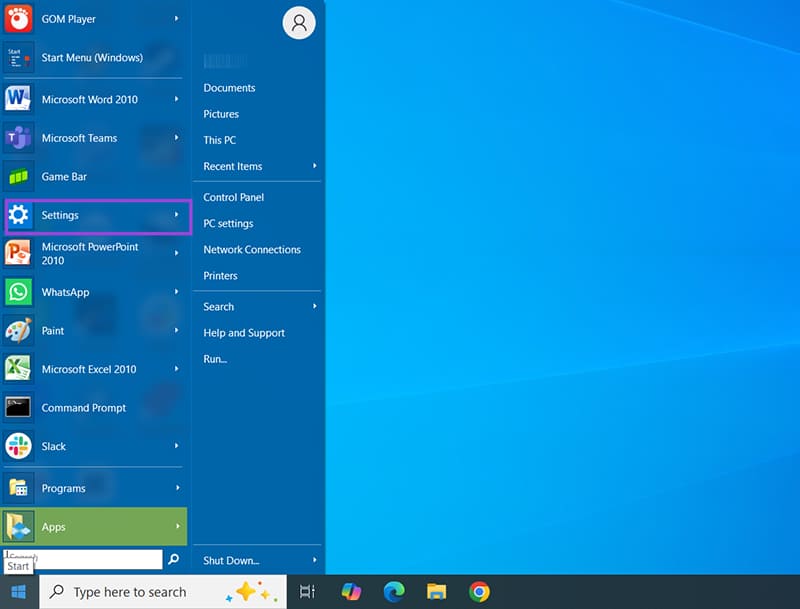The height and width of the screenshot is (609, 800).
Task: Open the Microsoft Teams icon
Action: tap(18, 138)
